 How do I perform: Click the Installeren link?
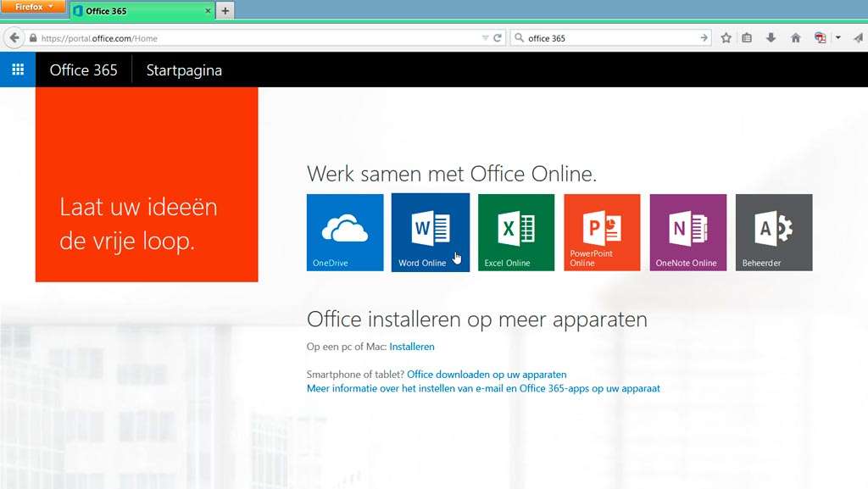[412, 347]
